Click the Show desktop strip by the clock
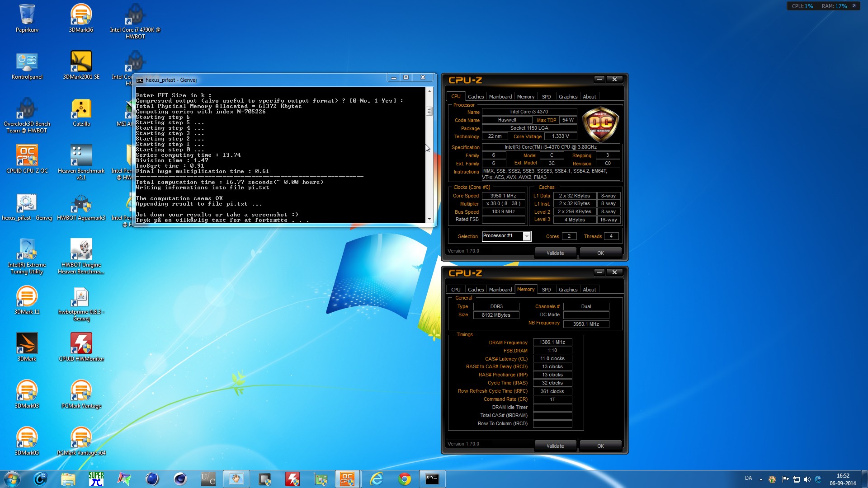This screenshot has height=488, width=868. click(x=865, y=479)
